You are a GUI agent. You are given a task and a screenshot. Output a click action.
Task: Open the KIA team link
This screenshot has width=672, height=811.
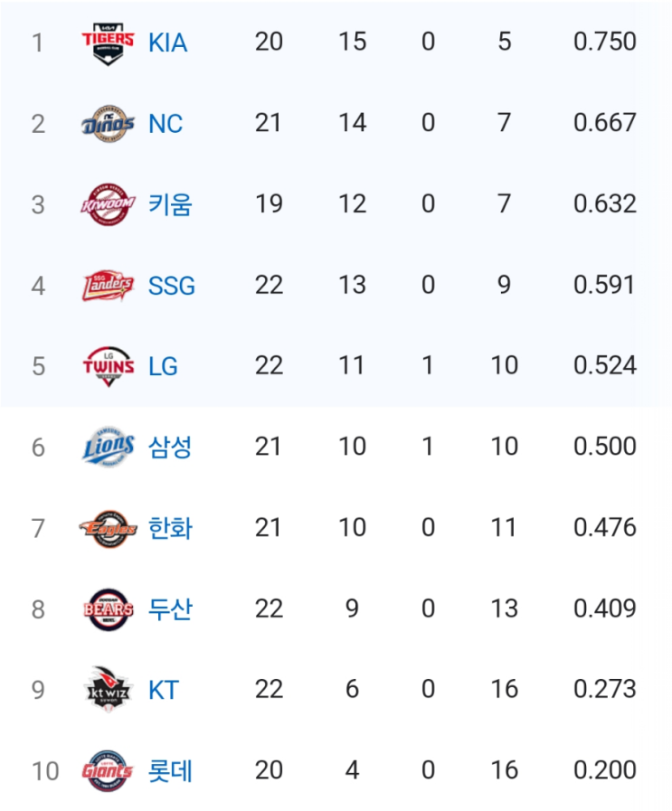167,42
